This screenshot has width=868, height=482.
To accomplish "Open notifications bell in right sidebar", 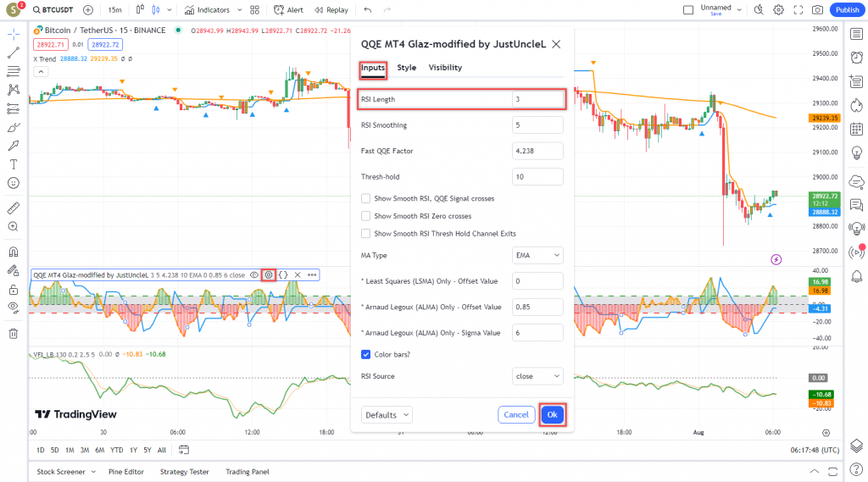I will coord(856,276).
